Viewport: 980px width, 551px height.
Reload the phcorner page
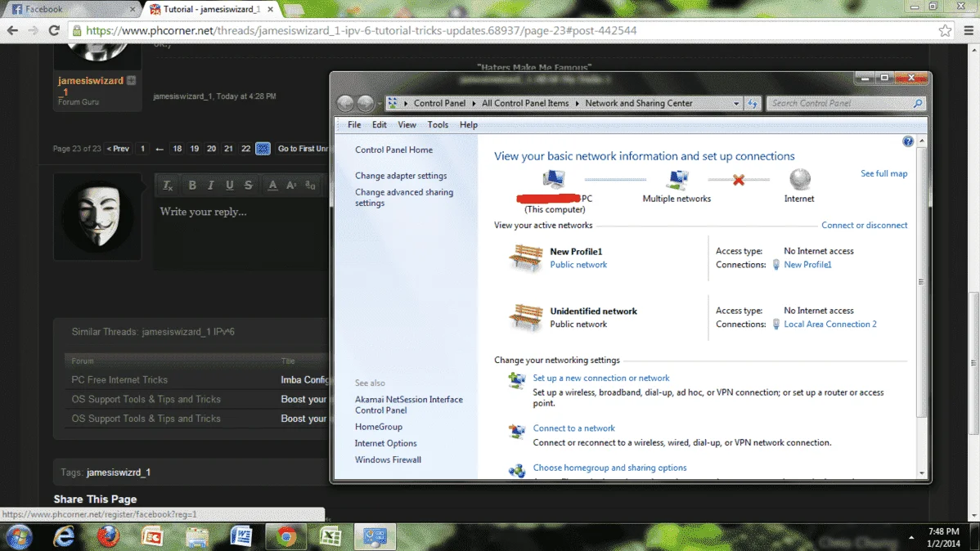click(54, 30)
